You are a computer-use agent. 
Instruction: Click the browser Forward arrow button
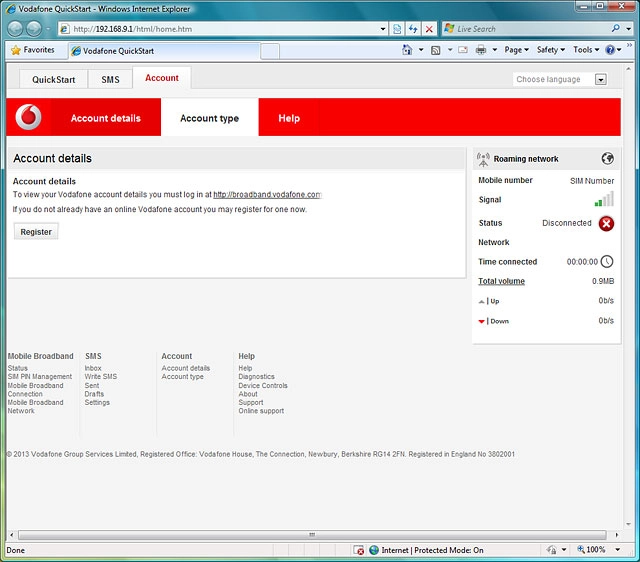point(34,29)
